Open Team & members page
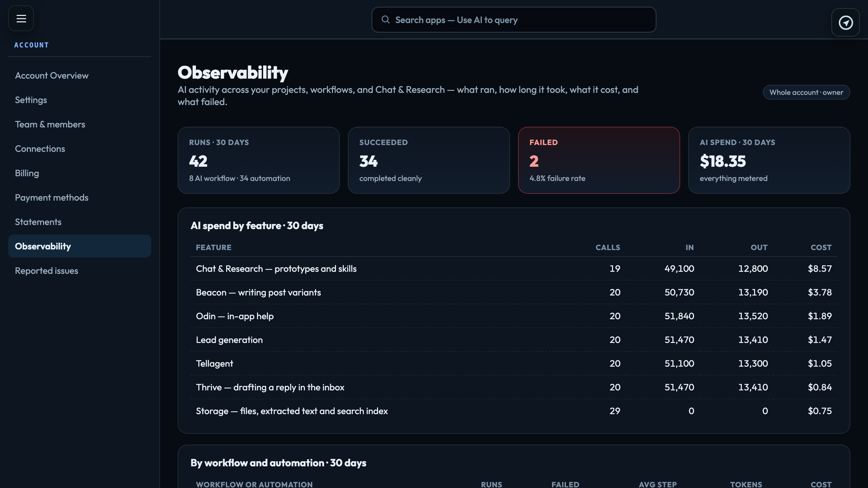 (80, 124)
